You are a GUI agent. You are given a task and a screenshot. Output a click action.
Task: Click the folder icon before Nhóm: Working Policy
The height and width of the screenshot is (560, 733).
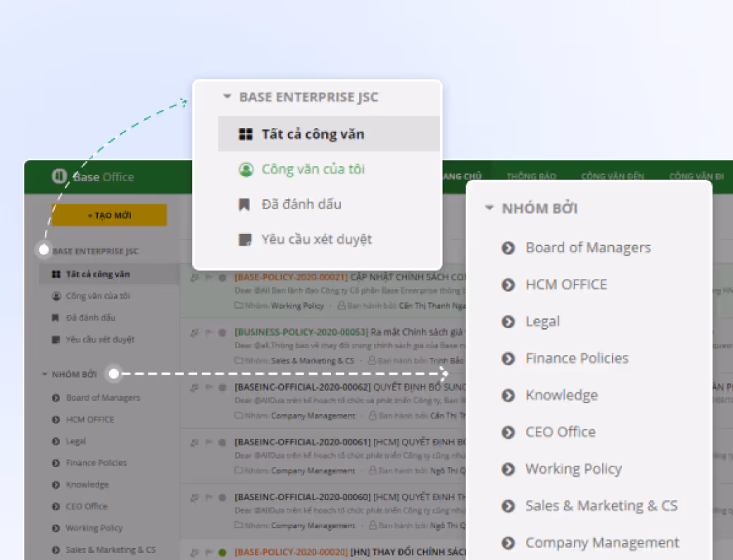[239, 306]
